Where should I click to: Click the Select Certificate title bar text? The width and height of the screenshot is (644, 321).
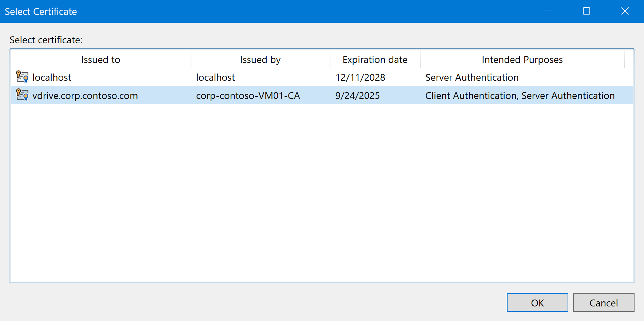tap(41, 12)
